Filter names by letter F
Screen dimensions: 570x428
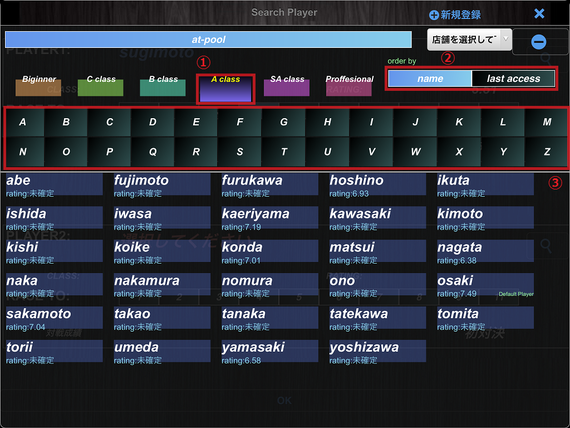(x=240, y=122)
